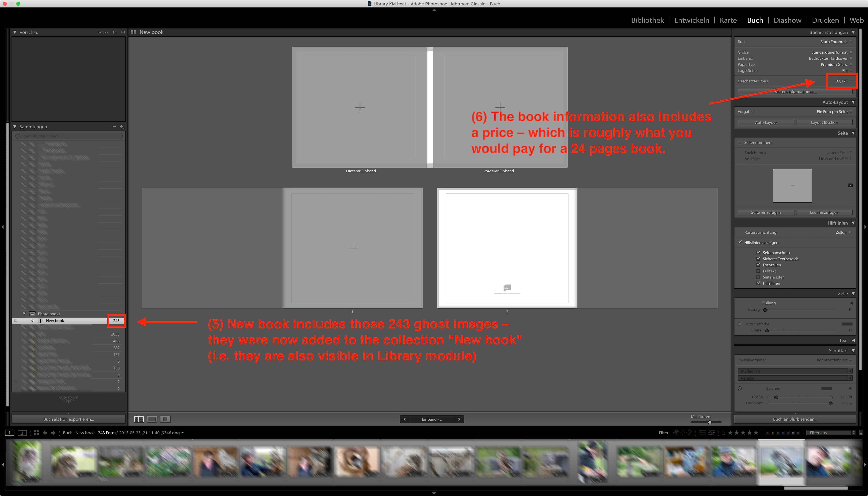Open grid view icon in filmstrip bar
Image resolution: width=868 pixels, height=496 pixels.
pos(36,433)
